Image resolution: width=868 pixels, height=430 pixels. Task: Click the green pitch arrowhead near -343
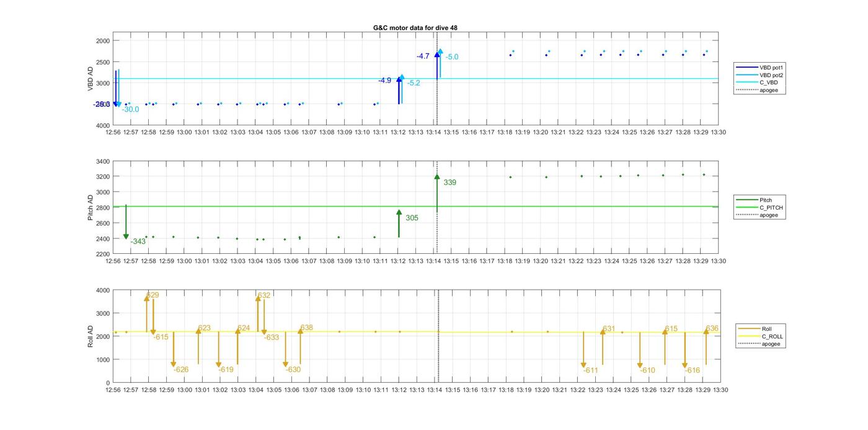tap(126, 236)
